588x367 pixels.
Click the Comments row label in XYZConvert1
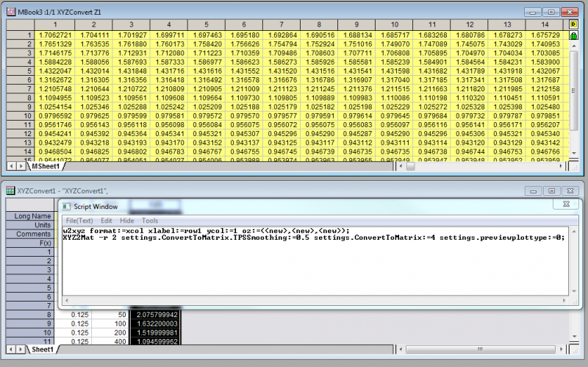[30, 234]
